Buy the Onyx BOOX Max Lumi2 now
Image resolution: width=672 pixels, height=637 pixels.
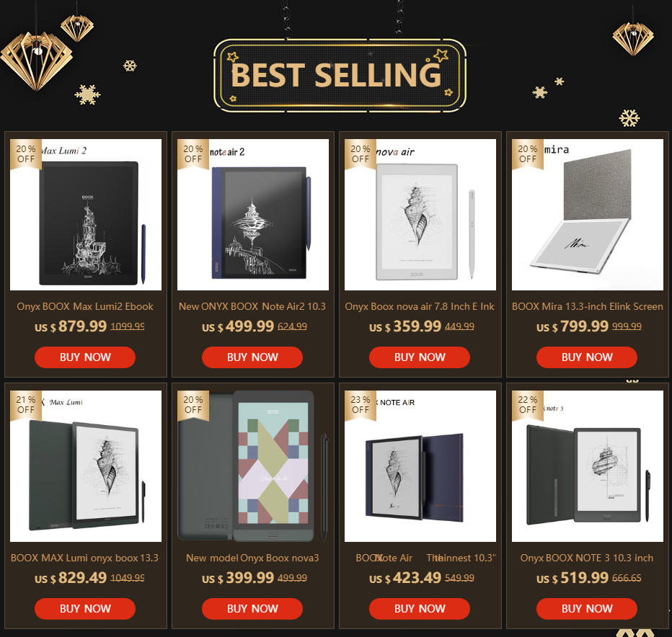[85, 357]
